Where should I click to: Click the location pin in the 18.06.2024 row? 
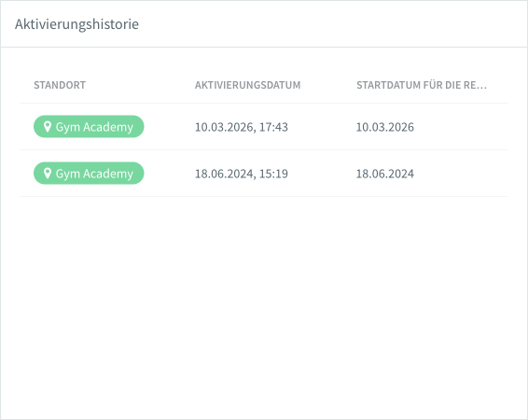(x=48, y=173)
